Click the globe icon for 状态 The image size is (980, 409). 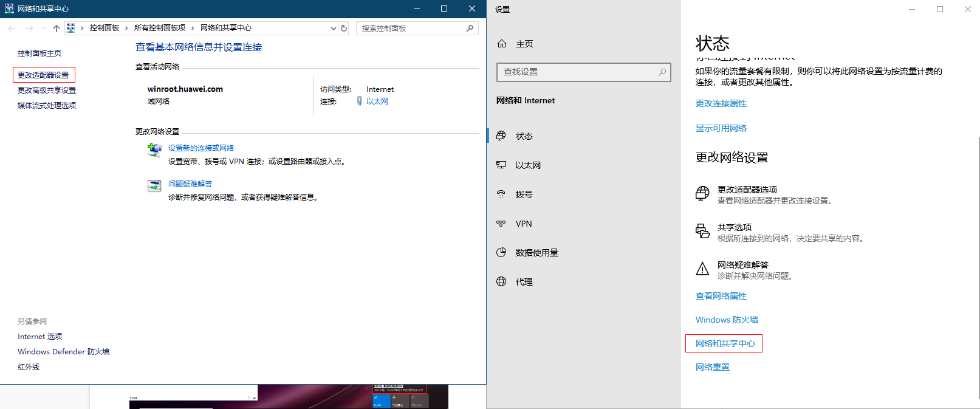501,136
